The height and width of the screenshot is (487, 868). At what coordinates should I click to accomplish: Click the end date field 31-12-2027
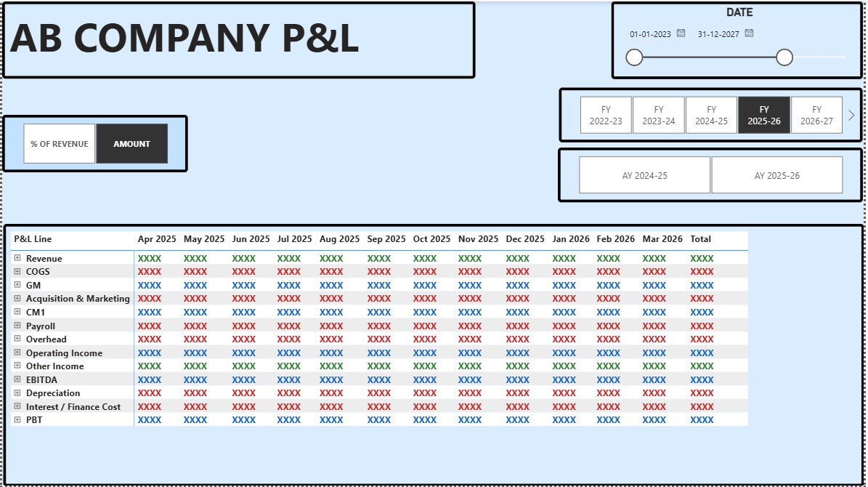point(718,33)
